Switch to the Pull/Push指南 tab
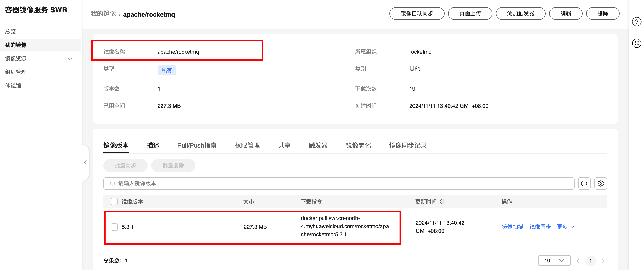 197,145
